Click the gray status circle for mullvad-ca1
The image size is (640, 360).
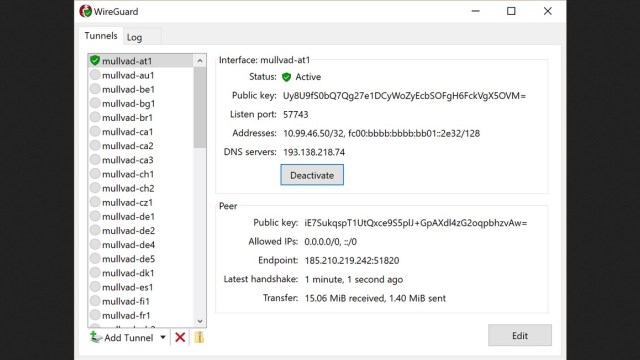point(95,131)
